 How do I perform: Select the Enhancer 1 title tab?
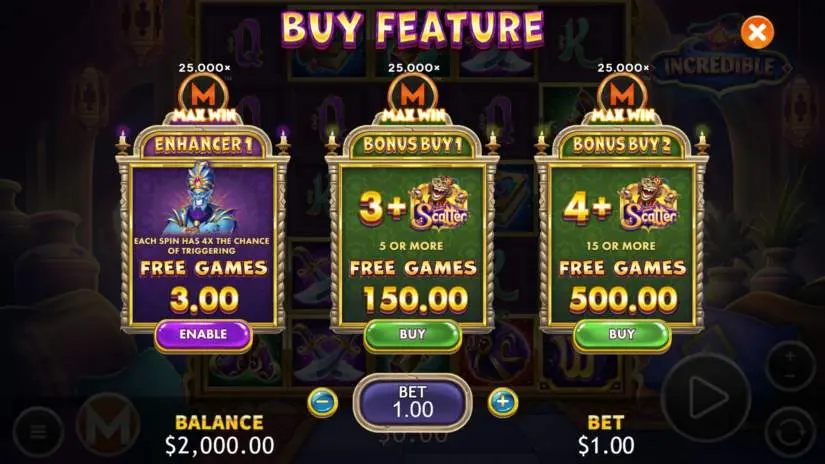click(203, 145)
